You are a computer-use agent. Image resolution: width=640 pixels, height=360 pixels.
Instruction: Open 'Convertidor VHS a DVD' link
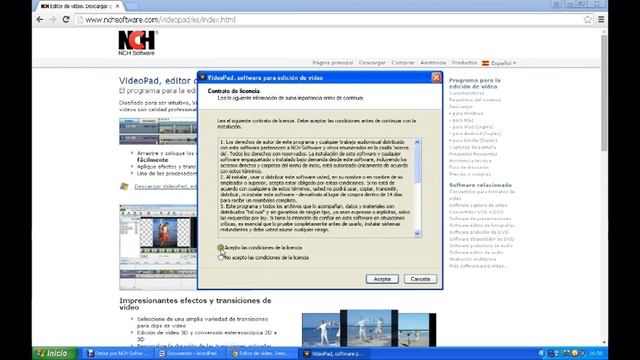[476, 212]
